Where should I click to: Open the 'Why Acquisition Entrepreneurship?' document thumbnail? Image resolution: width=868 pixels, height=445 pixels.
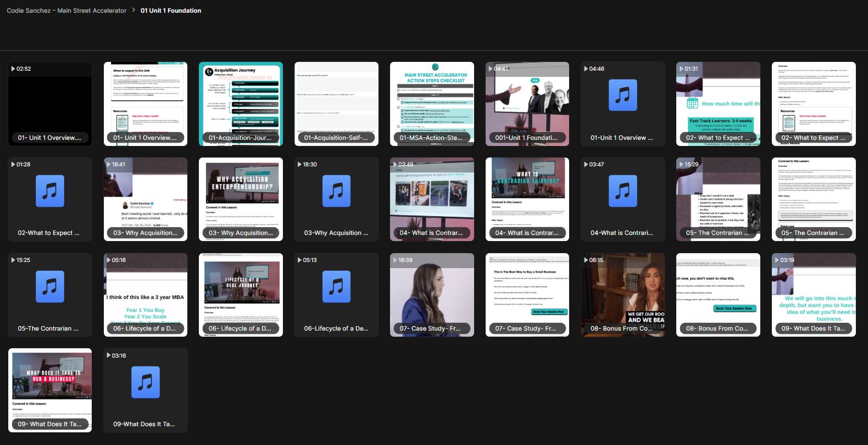click(241, 200)
